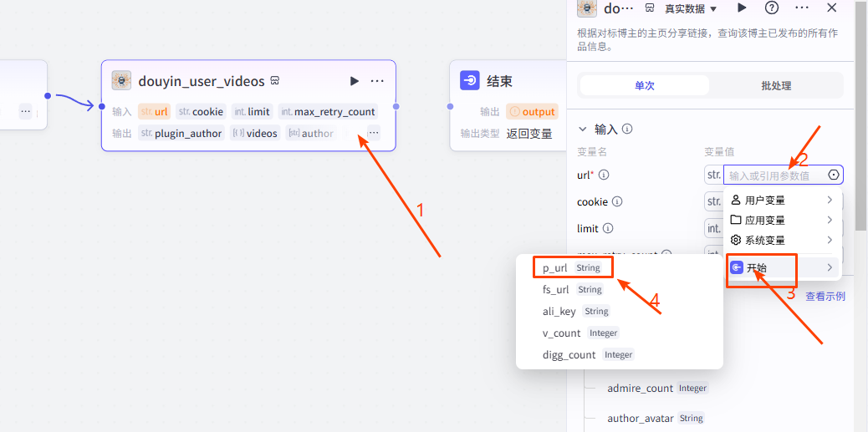Screen dimensions: 868x432
Task: Show info tooltip for 输入 section
Action: 627,129
